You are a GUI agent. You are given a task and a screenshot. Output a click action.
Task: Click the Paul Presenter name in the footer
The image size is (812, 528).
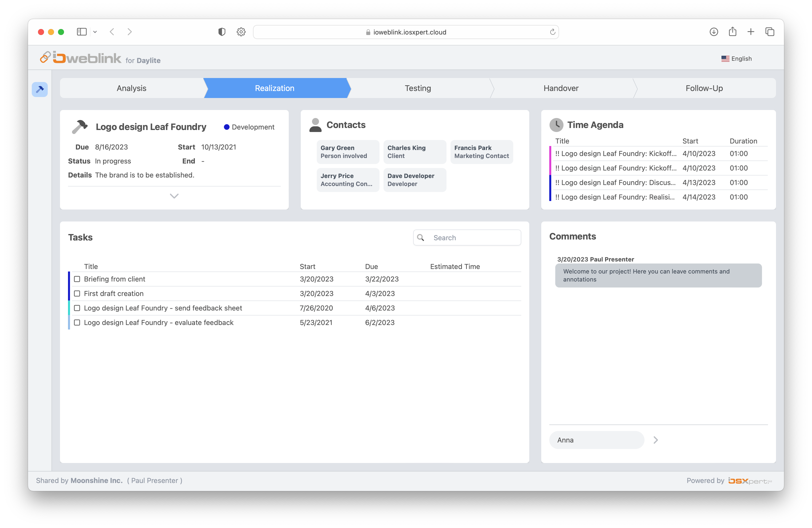tap(154, 480)
